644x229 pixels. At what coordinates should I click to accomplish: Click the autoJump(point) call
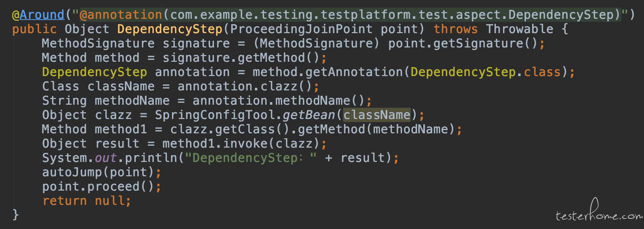[x=98, y=172]
